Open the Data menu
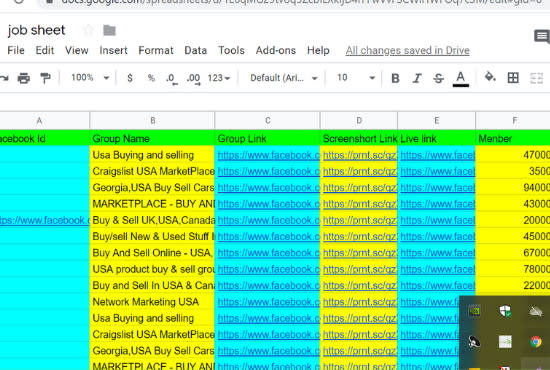Viewport: 550px width, 370px height. pos(195,51)
